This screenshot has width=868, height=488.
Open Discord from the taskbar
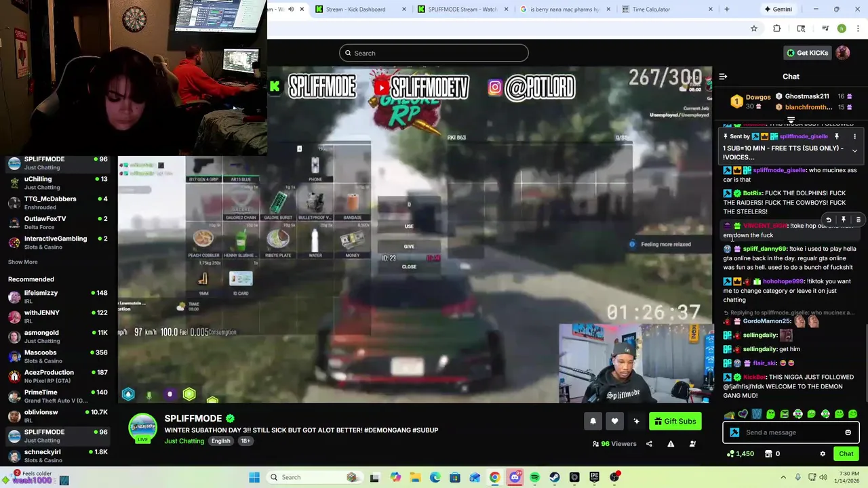[x=515, y=477]
